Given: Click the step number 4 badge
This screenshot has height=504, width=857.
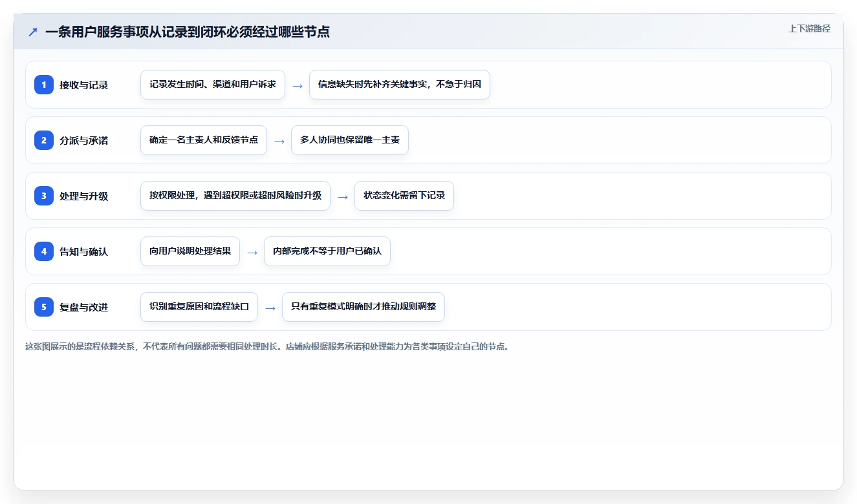Looking at the screenshot, I should click(x=44, y=251).
